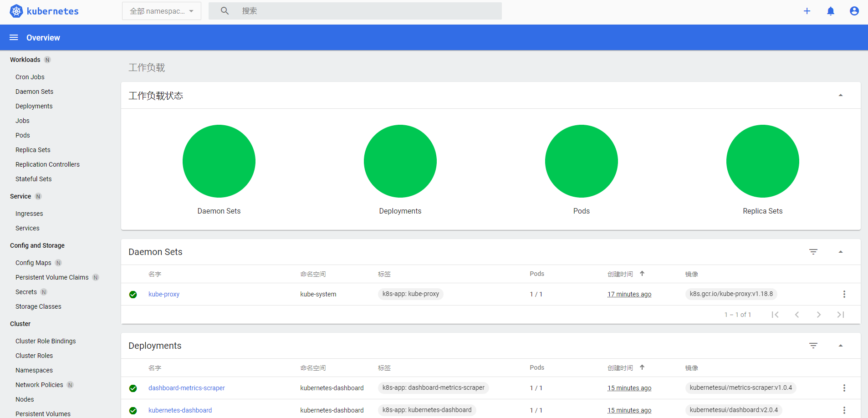Click the Replica Sets status circle
The image size is (868, 418).
[763, 161]
